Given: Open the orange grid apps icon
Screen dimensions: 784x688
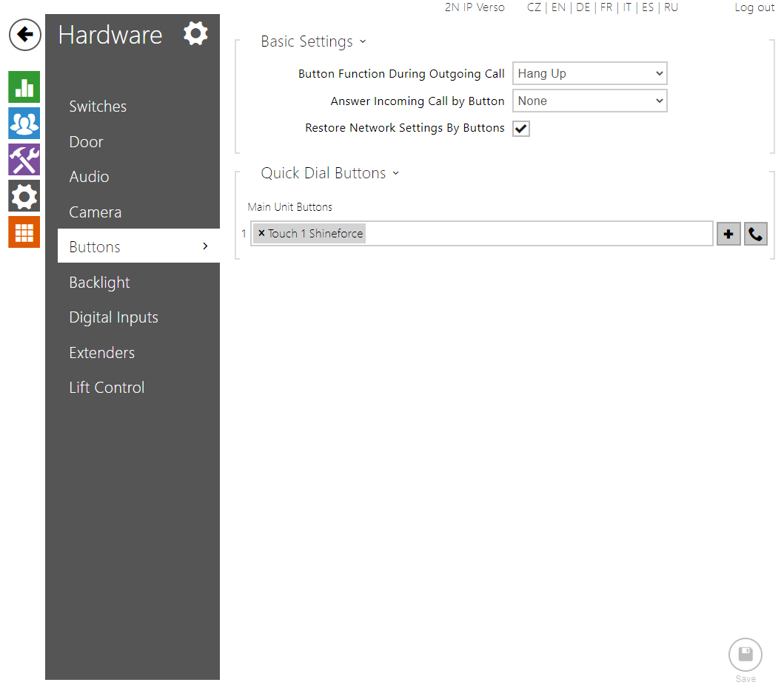Looking at the screenshot, I should coord(24,232).
